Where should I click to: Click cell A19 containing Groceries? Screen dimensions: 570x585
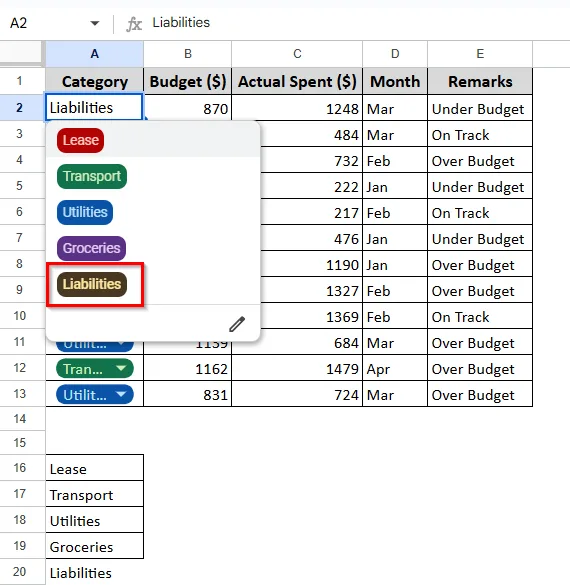coord(95,546)
